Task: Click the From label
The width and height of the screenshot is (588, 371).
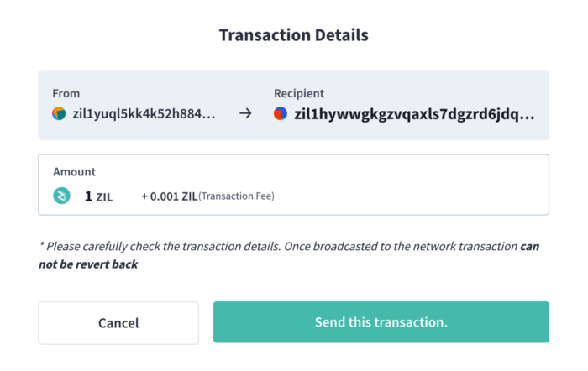Action: coord(66,93)
